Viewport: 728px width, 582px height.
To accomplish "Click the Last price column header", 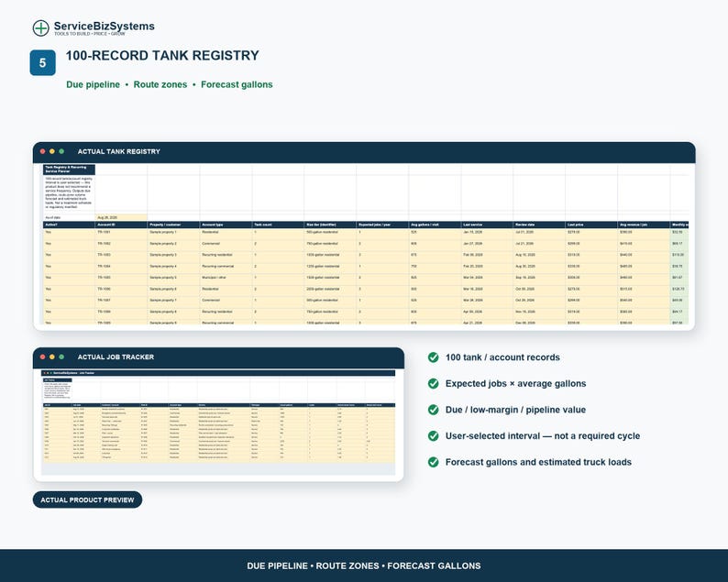I will 591,225.
